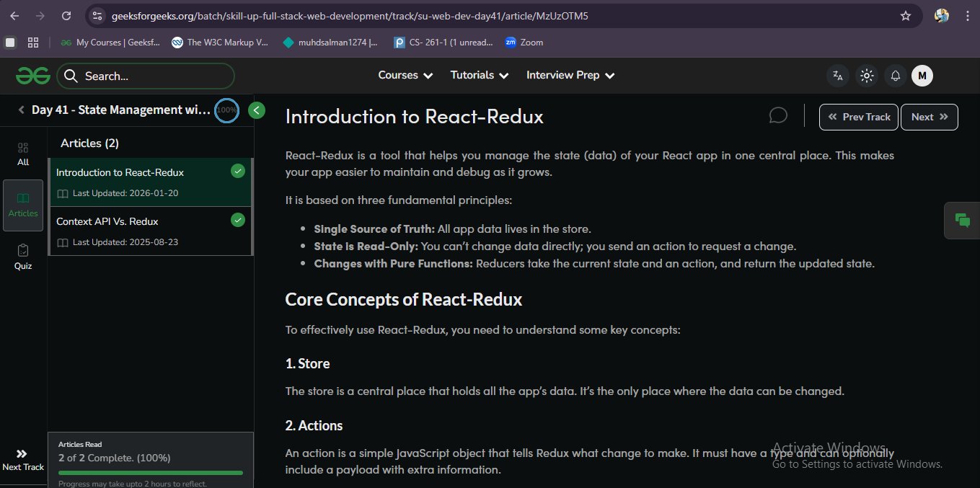Click the Prev Track button

(x=859, y=117)
